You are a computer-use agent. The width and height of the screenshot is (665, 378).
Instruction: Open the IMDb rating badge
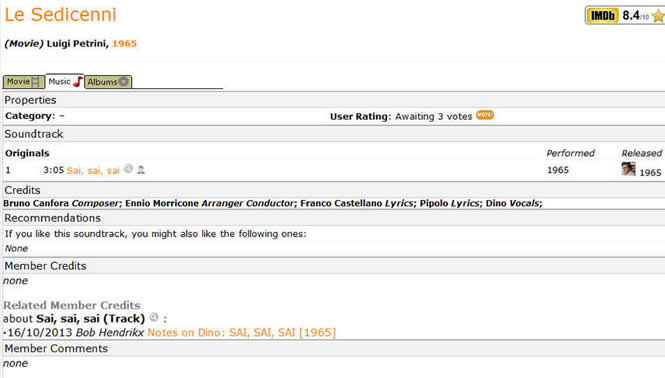(x=603, y=16)
